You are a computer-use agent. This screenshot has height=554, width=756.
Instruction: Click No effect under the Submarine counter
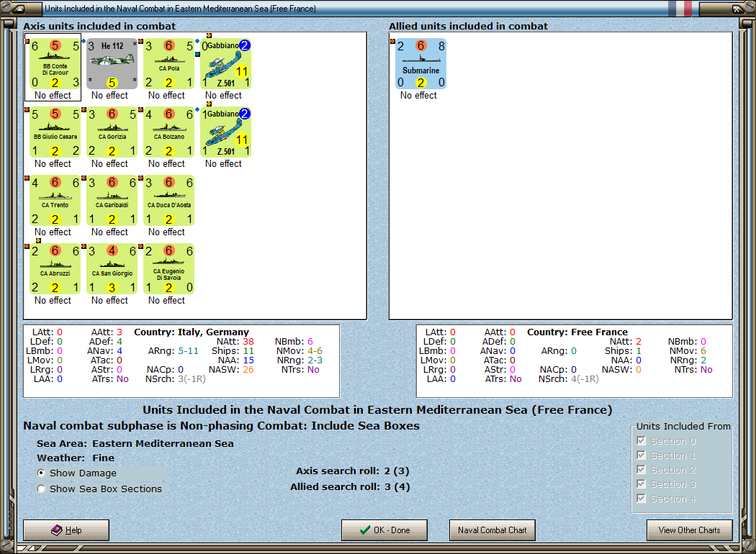click(x=418, y=96)
